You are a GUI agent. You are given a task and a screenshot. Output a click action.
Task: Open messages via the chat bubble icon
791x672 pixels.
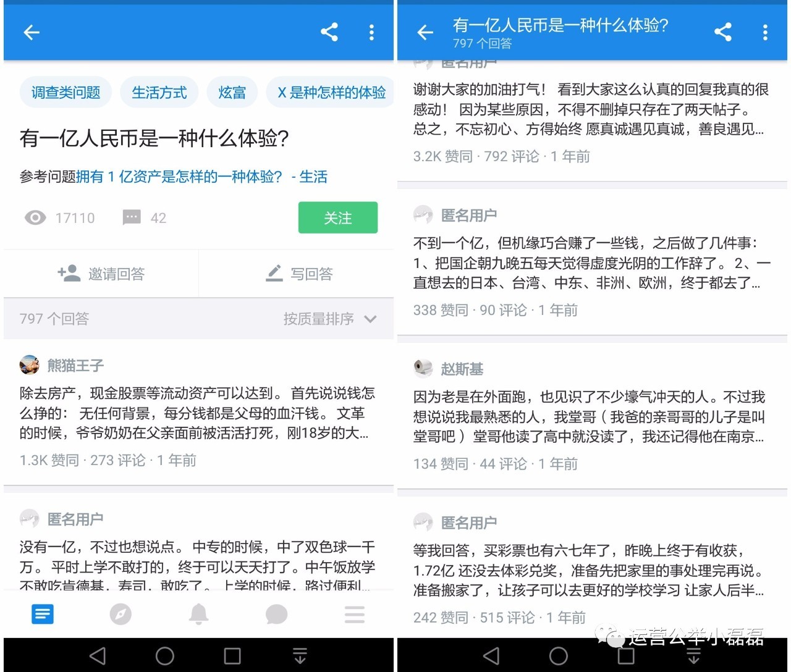pyautogui.click(x=276, y=614)
